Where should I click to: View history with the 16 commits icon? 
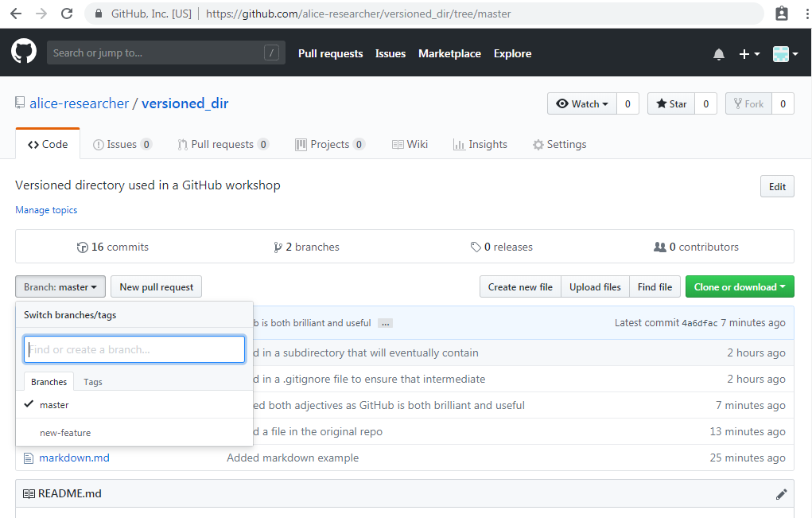84,247
